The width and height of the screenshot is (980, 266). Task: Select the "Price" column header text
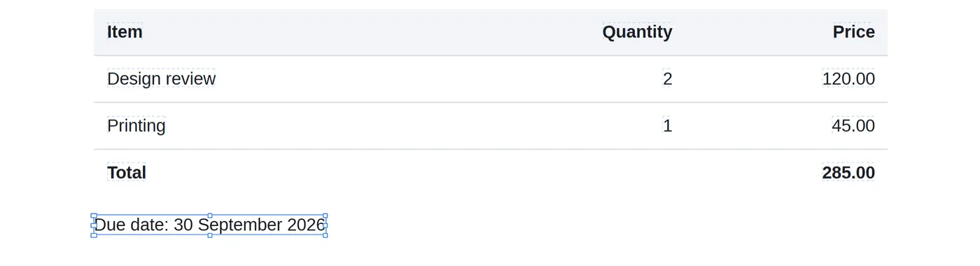853,31
